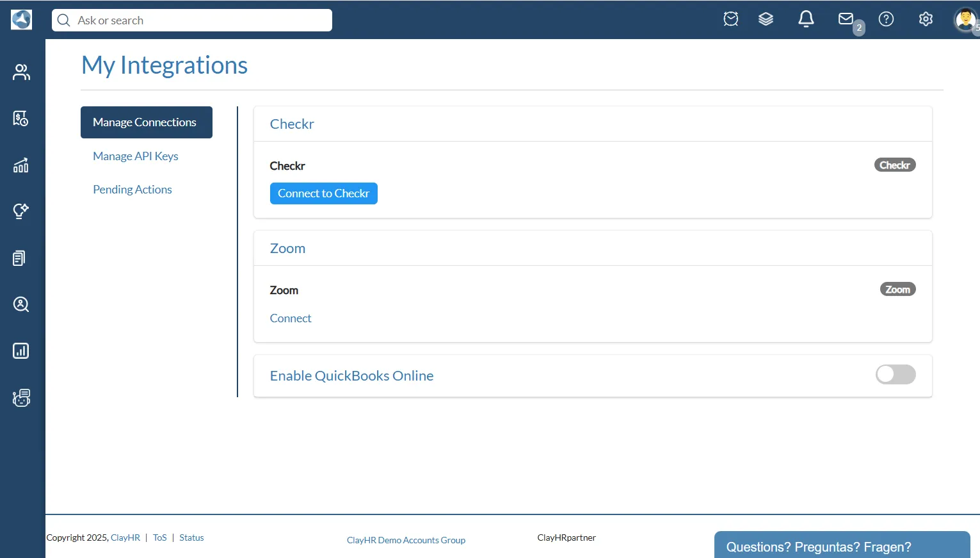Open the user profile avatar
The width and height of the screenshot is (980, 558).
(965, 20)
